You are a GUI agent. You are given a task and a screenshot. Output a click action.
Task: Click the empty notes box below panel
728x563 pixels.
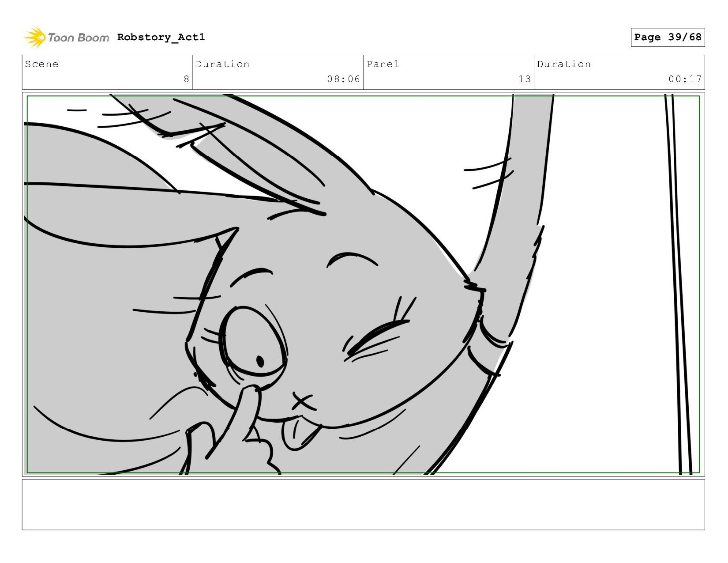(x=363, y=504)
